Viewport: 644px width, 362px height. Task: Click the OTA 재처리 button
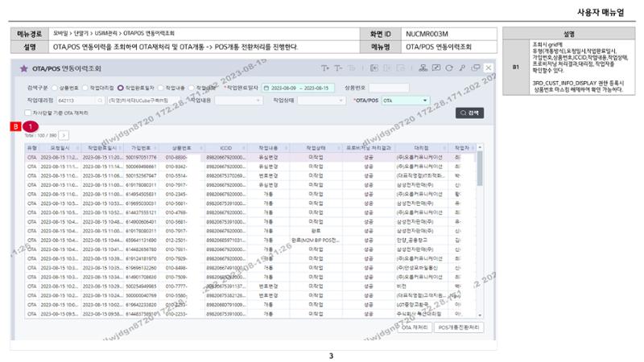(x=415, y=327)
